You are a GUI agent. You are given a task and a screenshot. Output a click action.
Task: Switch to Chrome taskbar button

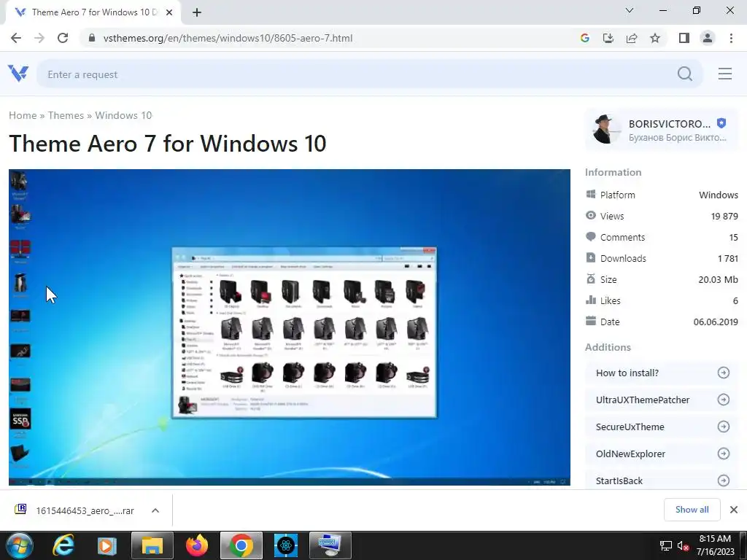(x=241, y=545)
